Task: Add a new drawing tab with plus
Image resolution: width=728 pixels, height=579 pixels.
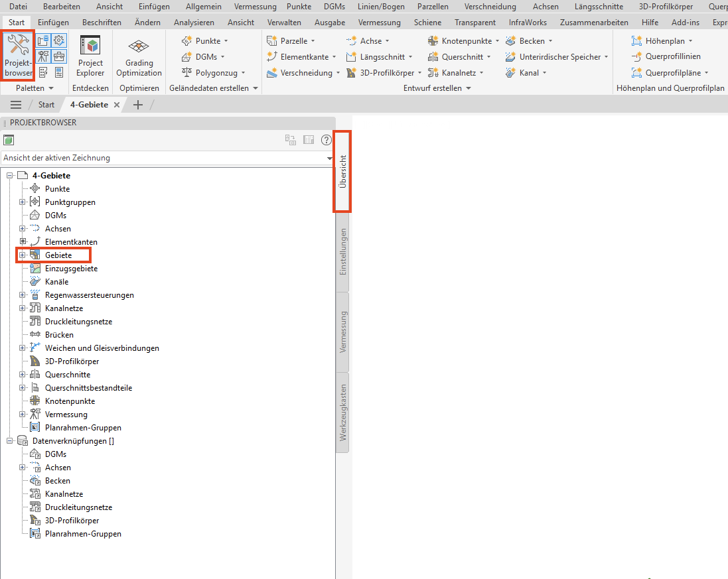Action: tap(138, 105)
